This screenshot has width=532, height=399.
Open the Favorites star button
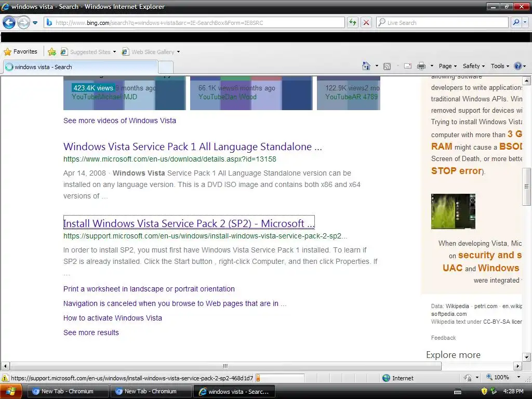coord(20,51)
